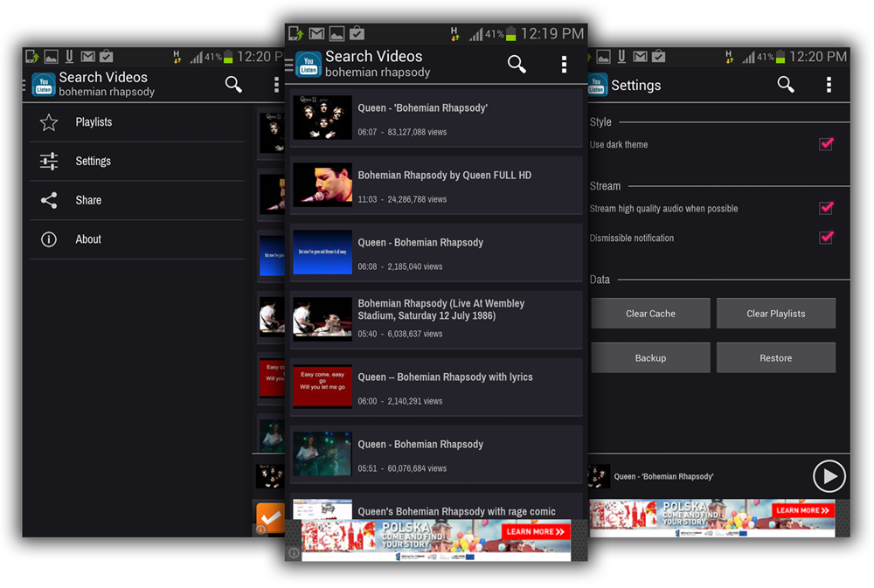Tap the USB icon in Settings screen status bar
This screenshot has width=874, height=588.
[621, 56]
